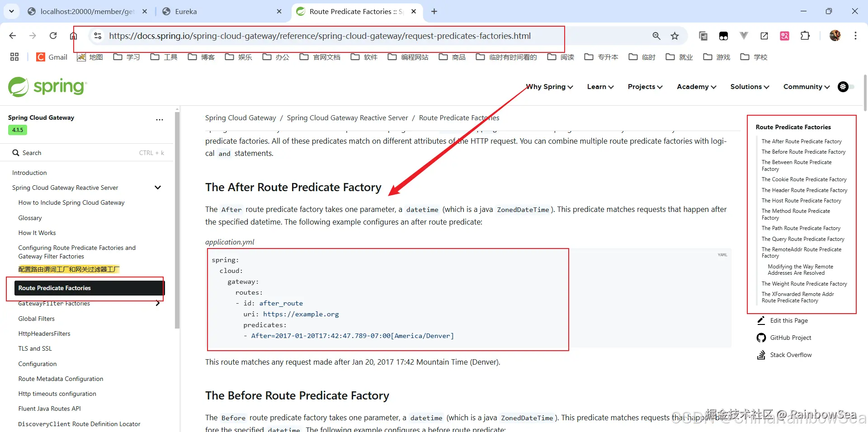The height and width of the screenshot is (432, 868).
Task: Click the Stack Overflow icon
Action: tap(761, 355)
